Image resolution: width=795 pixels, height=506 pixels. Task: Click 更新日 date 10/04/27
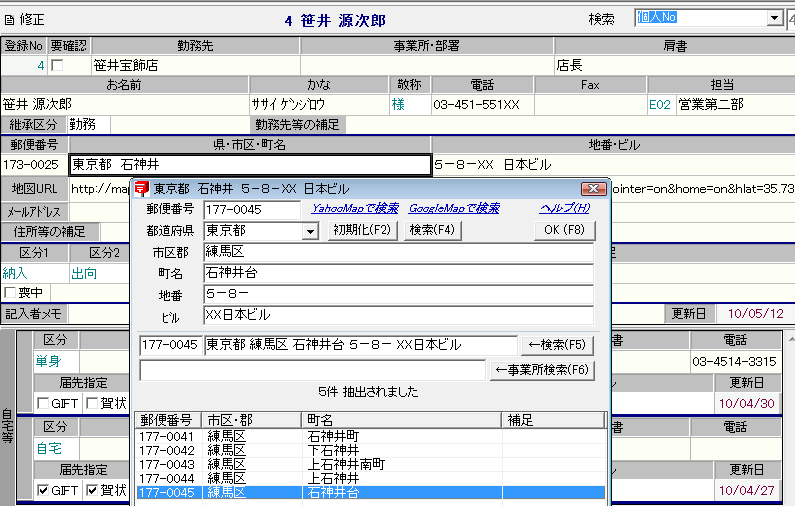click(x=747, y=490)
